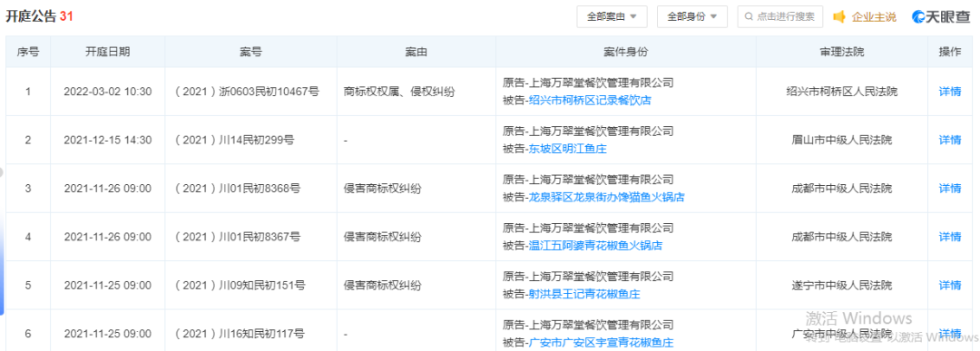Click date 2022-03-02 10:30
Image resolution: width=980 pixels, height=351 pixels.
107,92
